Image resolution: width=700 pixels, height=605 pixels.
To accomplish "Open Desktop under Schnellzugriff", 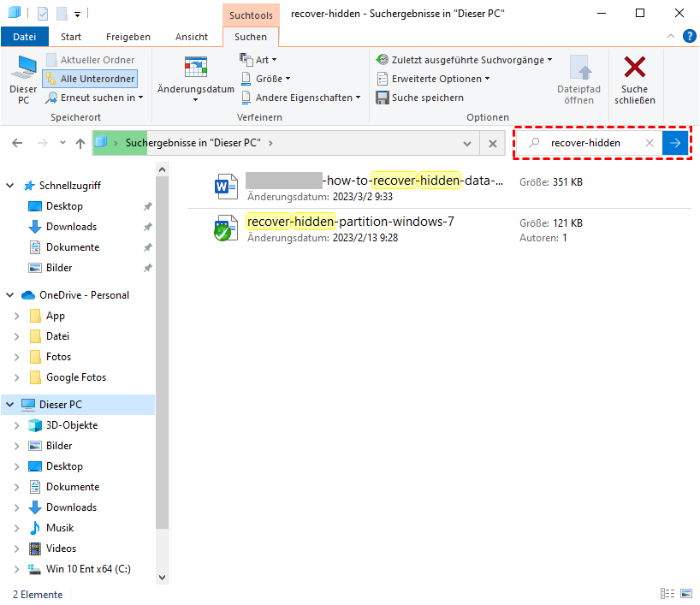I will (x=65, y=206).
